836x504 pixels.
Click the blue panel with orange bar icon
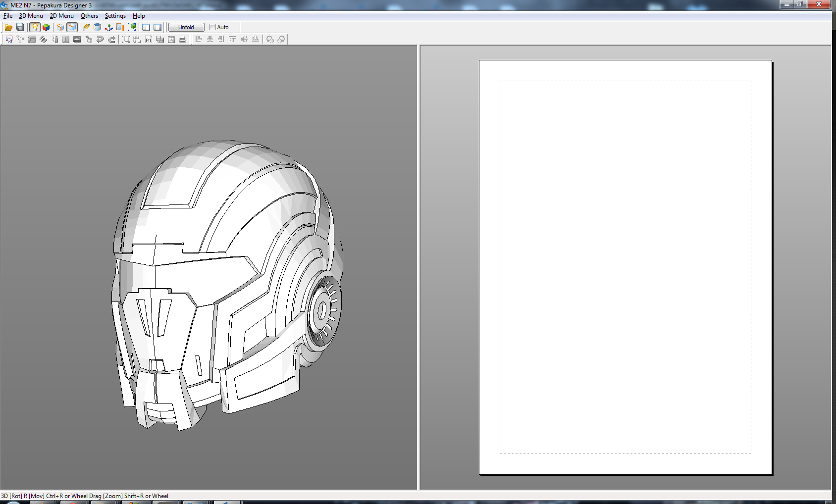pos(120,27)
